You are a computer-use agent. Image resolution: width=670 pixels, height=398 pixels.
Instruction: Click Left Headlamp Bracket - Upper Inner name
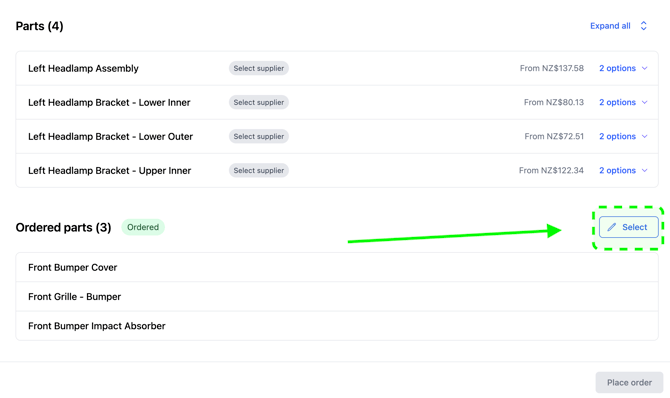109,170
